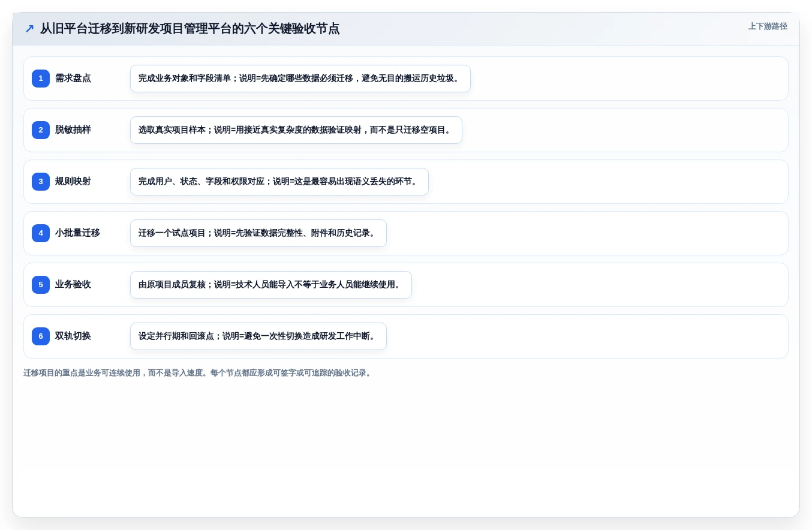Select the 小批量迁移 step label
The width and height of the screenshot is (812, 530).
pyautogui.click(x=77, y=233)
